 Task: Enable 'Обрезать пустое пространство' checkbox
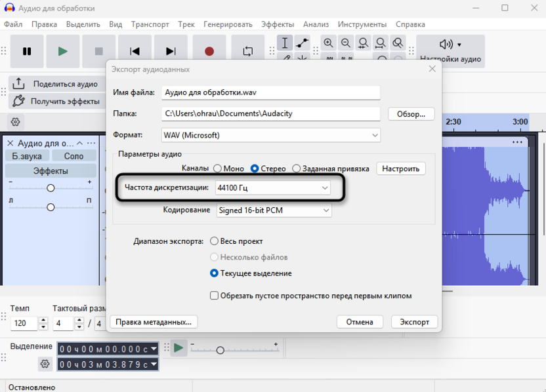214,296
